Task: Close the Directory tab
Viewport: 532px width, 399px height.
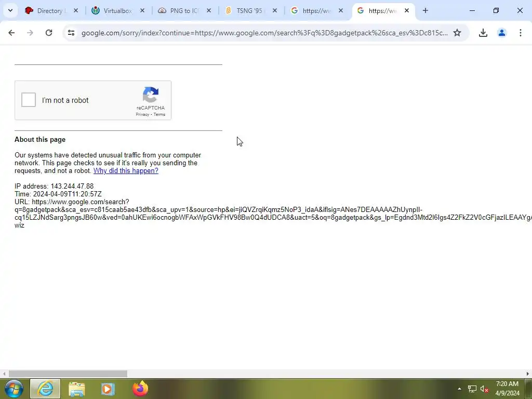Action: 76,11
